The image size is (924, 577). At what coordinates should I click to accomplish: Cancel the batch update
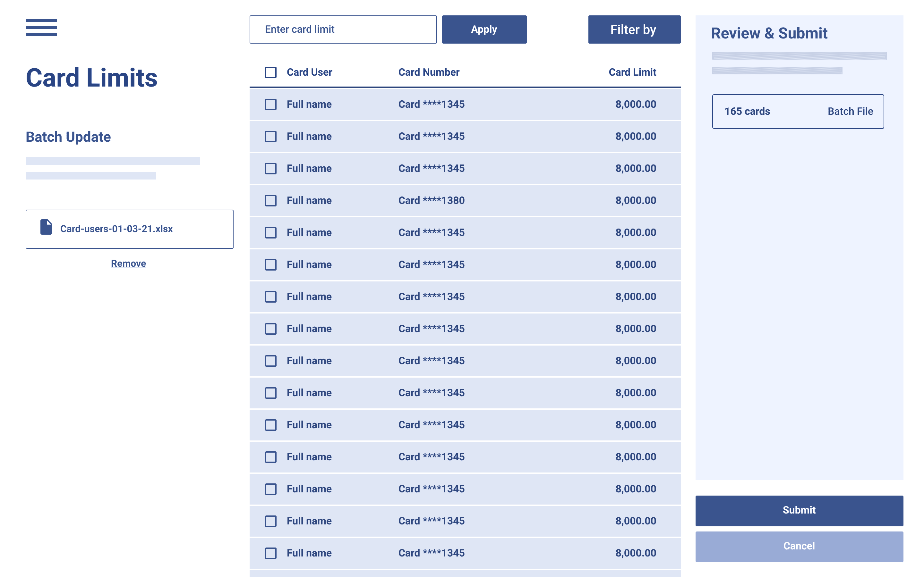pyautogui.click(x=799, y=546)
